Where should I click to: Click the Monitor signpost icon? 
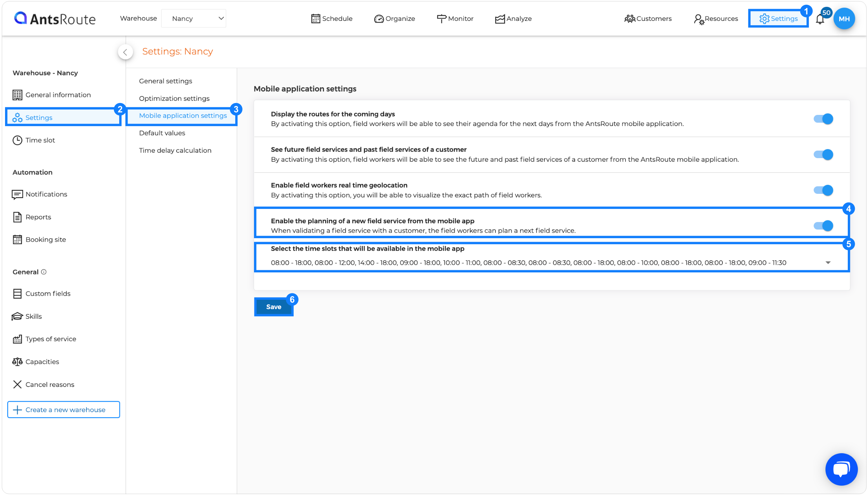(x=441, y=18)
